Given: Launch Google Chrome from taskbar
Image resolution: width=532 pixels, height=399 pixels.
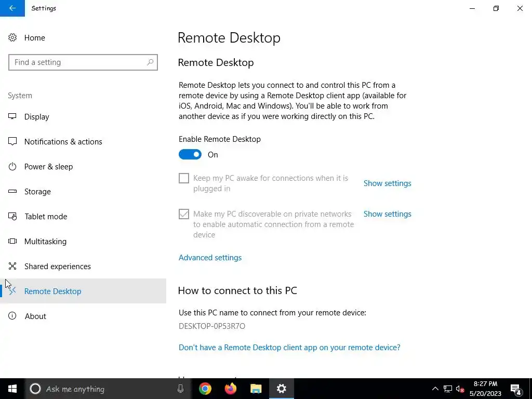Looking at the screenshot, I should pos(205,389).
